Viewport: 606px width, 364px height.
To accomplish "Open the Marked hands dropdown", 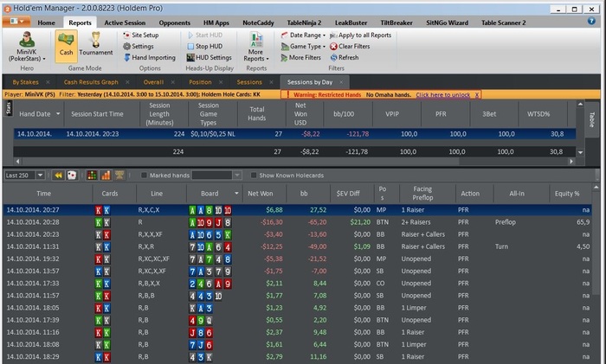I will [237, 176].
